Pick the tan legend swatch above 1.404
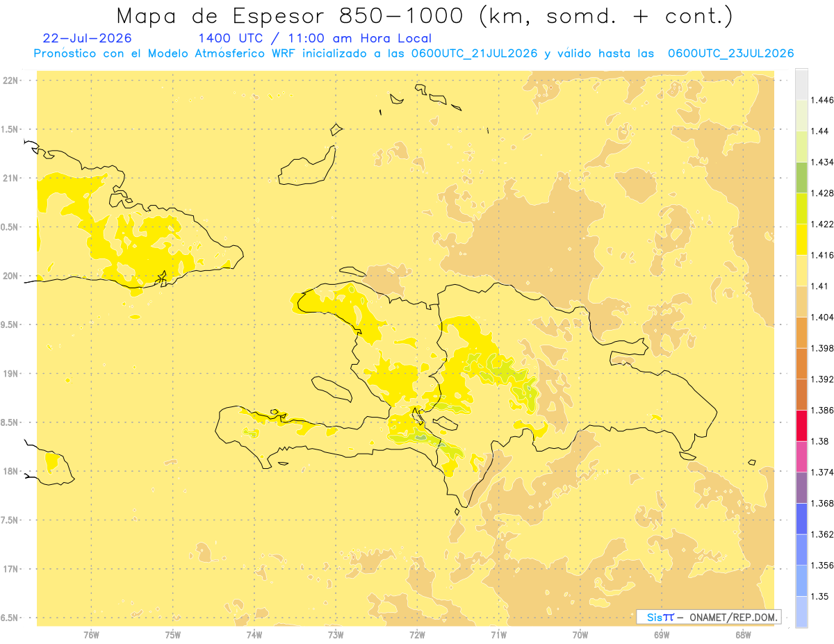 click(x=801, y=301)
